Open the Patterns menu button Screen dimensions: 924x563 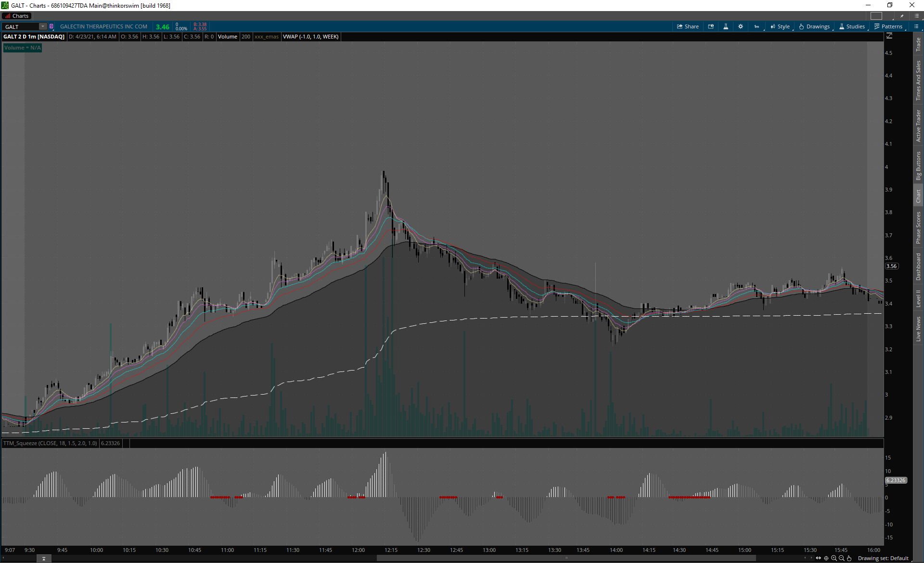[888, 26]
